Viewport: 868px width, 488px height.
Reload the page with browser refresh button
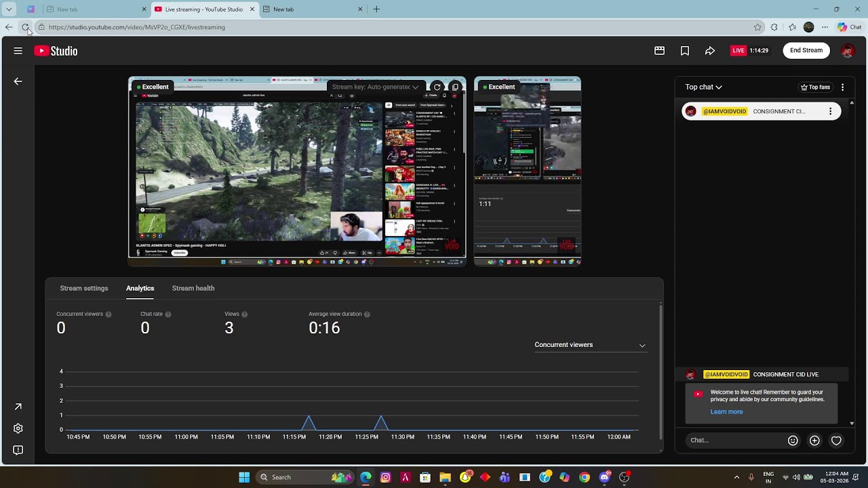[x=25, y=27]
